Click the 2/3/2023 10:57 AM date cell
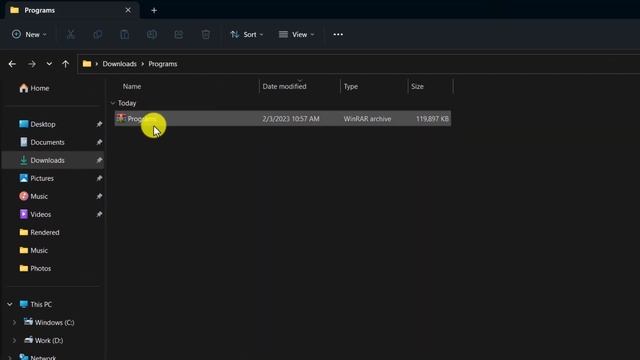This screenshot has height=360, width=640. 291,119
